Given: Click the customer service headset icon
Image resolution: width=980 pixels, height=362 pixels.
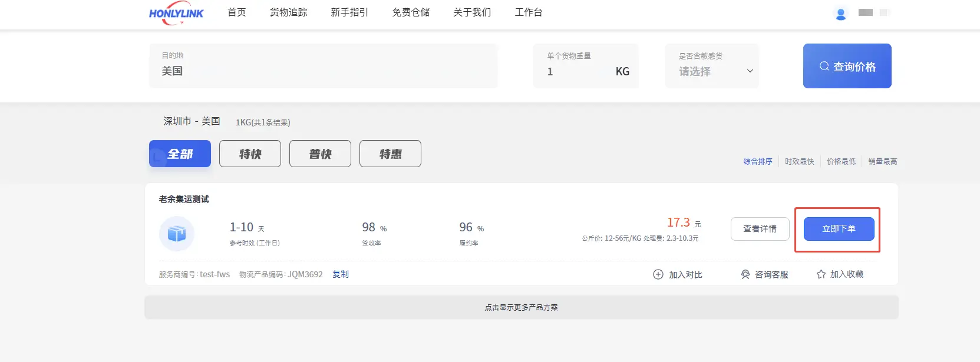Looking at the screenshot, I should [745, 274].
